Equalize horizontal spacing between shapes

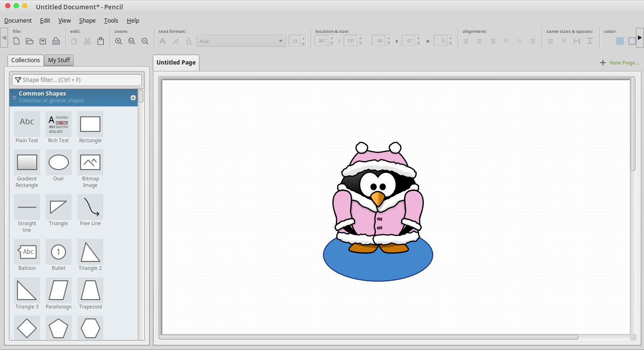577,41
